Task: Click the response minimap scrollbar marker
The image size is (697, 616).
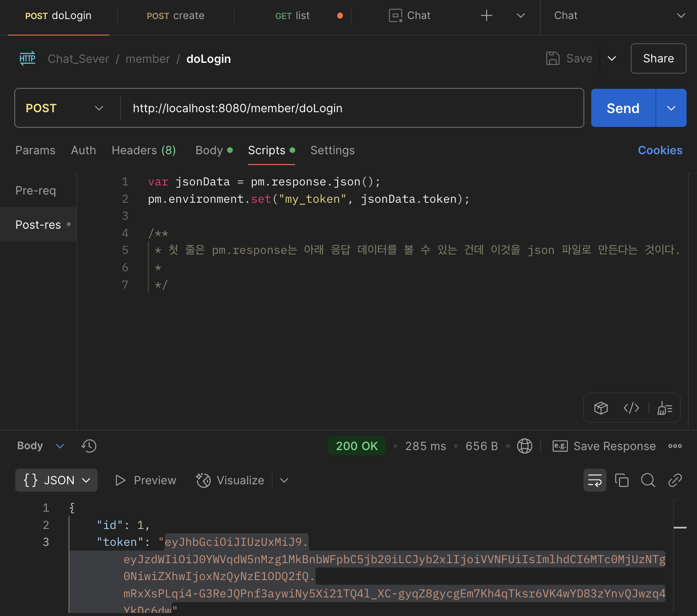Action: pyautogui.click(x=680, y=527)
